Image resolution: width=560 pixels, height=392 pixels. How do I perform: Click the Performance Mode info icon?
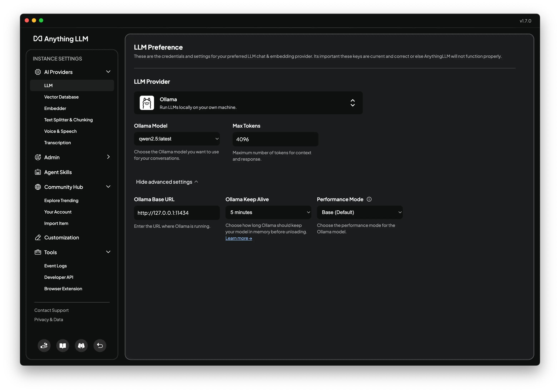click(x=369, y=199)
